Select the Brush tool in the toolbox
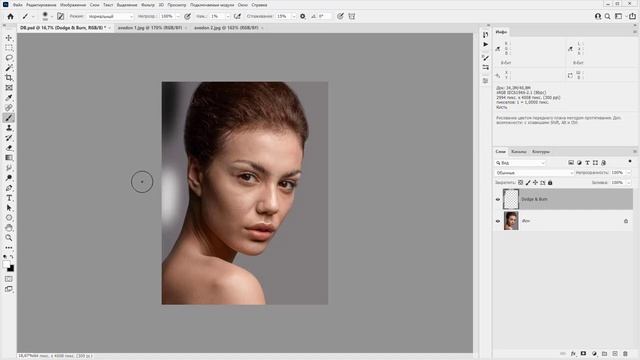 pos(9,118)
